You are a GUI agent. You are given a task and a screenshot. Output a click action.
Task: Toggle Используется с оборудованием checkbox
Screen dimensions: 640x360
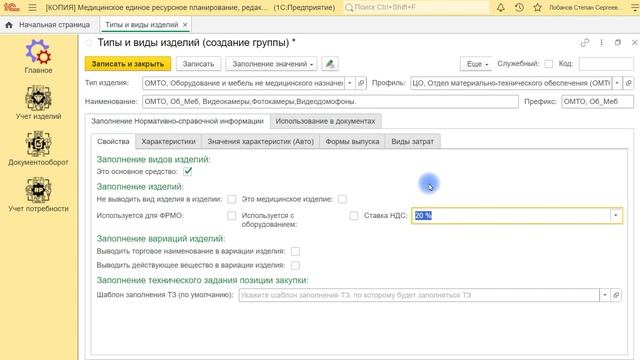coord(354,216)
